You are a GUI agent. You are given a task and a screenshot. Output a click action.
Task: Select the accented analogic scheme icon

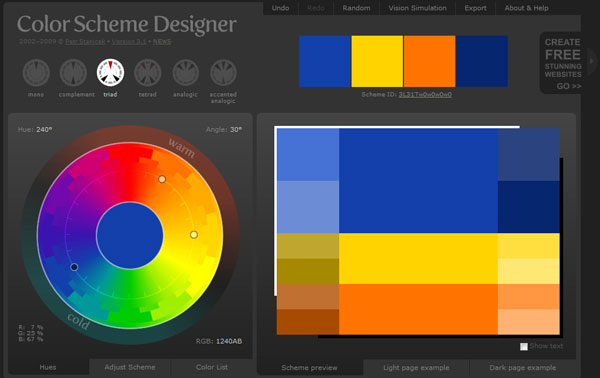(223, 73)
